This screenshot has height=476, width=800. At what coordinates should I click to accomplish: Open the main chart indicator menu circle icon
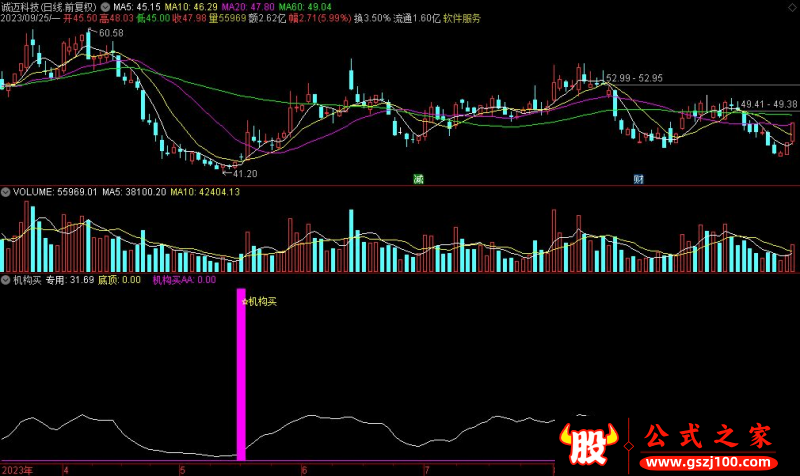105,7
